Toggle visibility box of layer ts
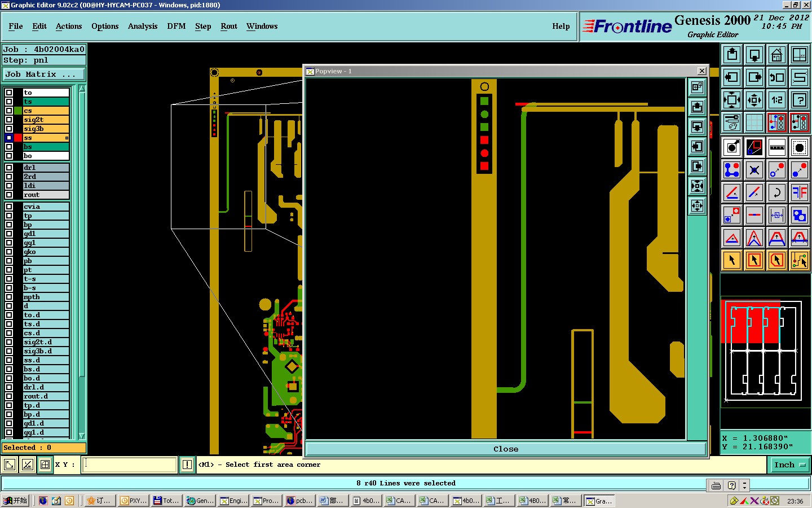This screenshot has width=812, height=508. coord(9,102)
